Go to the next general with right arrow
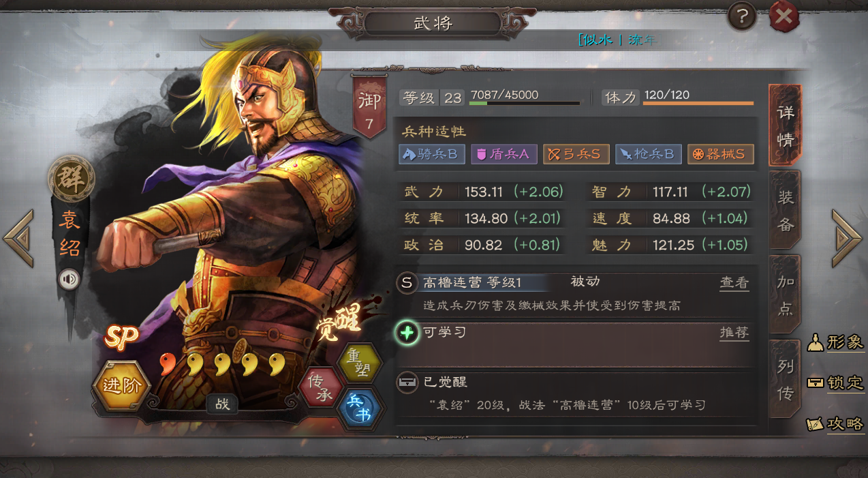Screen dimensions: 868x478 [x=846, y=238]
